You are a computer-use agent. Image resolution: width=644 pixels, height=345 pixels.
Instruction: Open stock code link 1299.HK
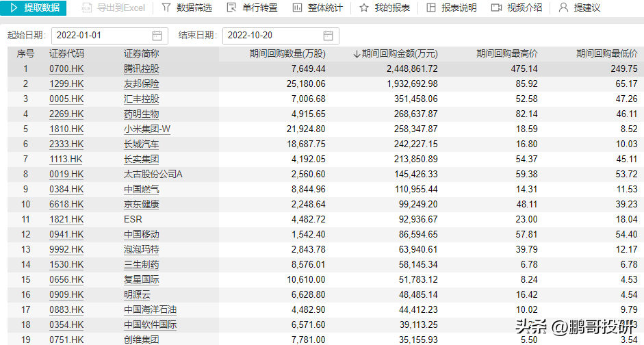(x=66, y=84)
